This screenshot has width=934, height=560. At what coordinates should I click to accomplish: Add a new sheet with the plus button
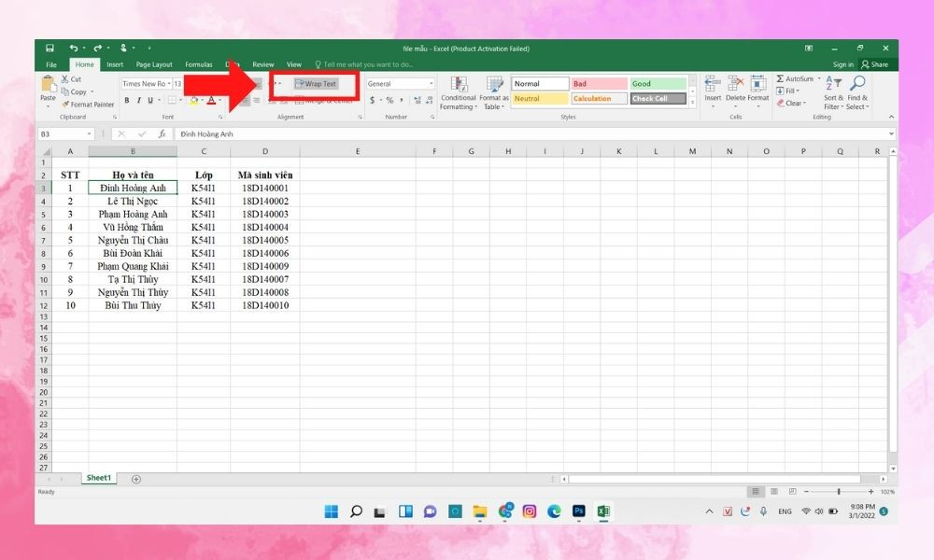click(x=135, y=478)
